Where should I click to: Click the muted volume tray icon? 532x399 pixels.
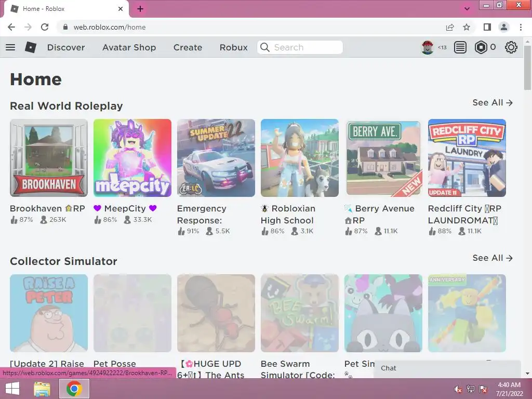(x=458, y=389)
